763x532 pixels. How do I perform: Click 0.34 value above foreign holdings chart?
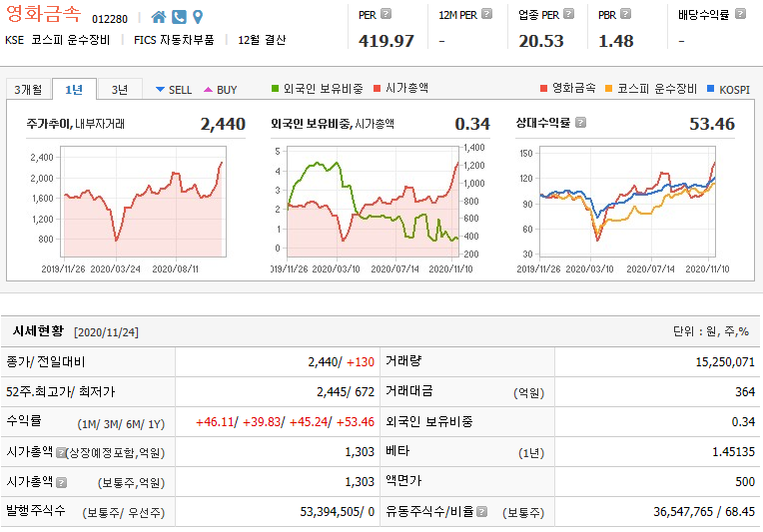[x=472, y=124]
